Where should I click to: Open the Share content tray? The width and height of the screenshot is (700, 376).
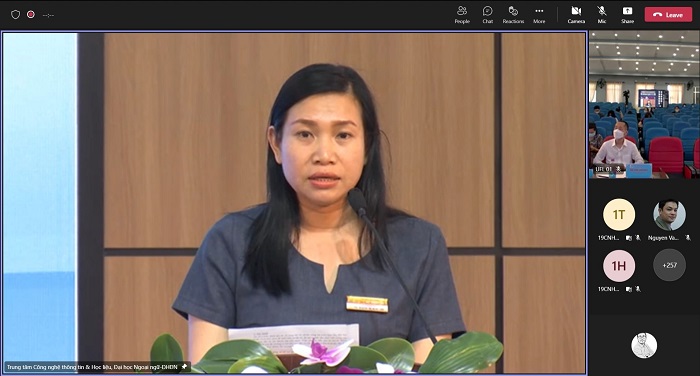coord(627,14)
